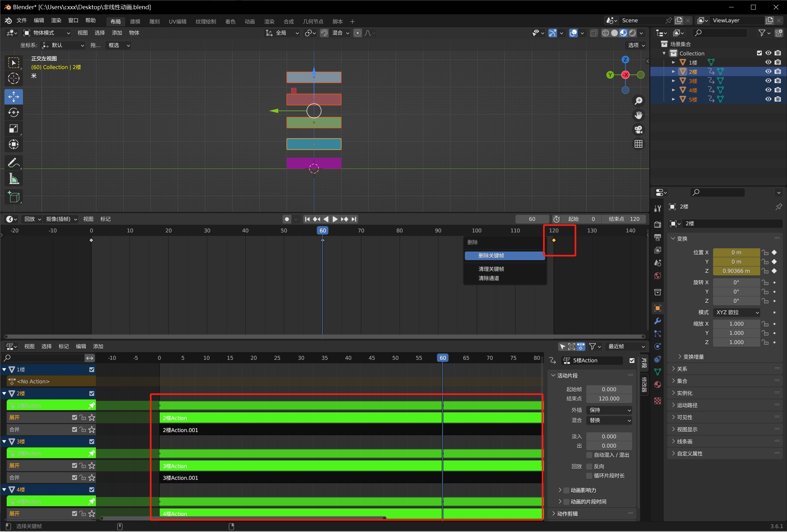
Task: Click the Add Cube tool icon
Action: pos(14,197)
